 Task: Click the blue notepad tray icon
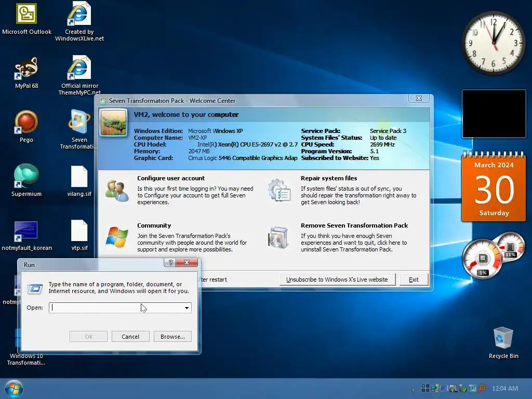coord(472,388)
